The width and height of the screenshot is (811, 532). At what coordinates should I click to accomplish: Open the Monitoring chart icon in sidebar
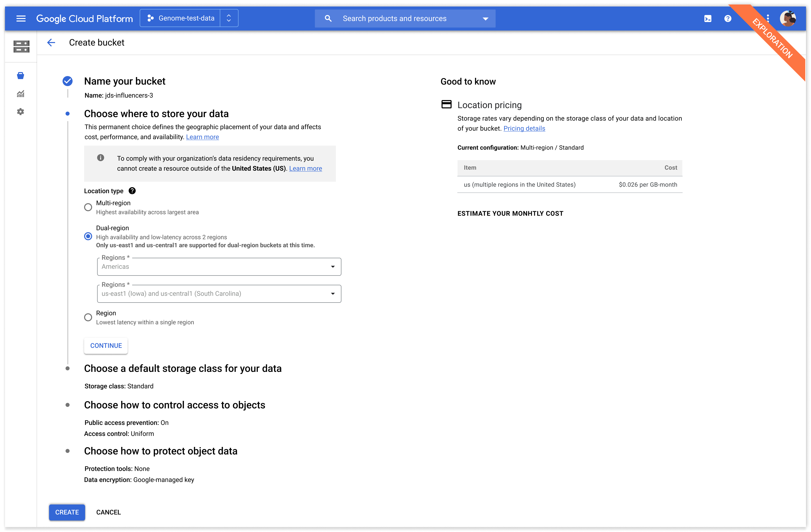(21, 94)
